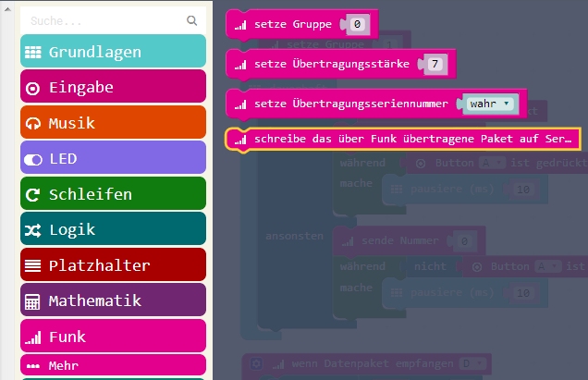Screen dimensions: 588x380
Task: Expand the Mehr category
Action: (63, 365)
